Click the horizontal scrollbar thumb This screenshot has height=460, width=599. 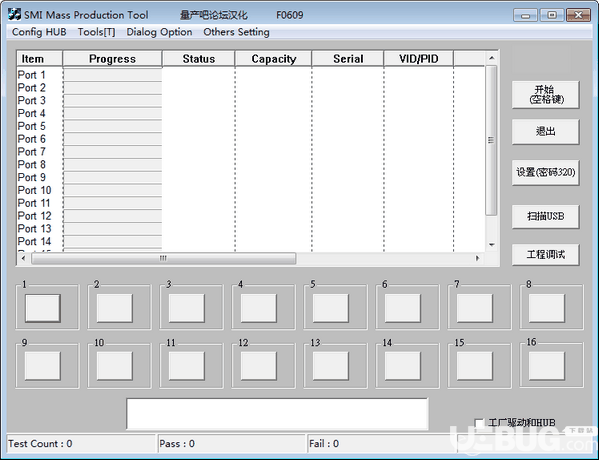164,258
